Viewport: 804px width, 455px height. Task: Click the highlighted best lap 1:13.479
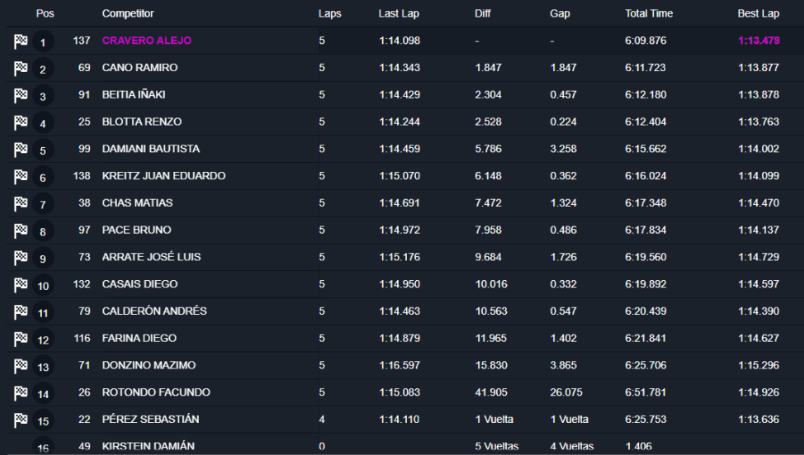759,41
